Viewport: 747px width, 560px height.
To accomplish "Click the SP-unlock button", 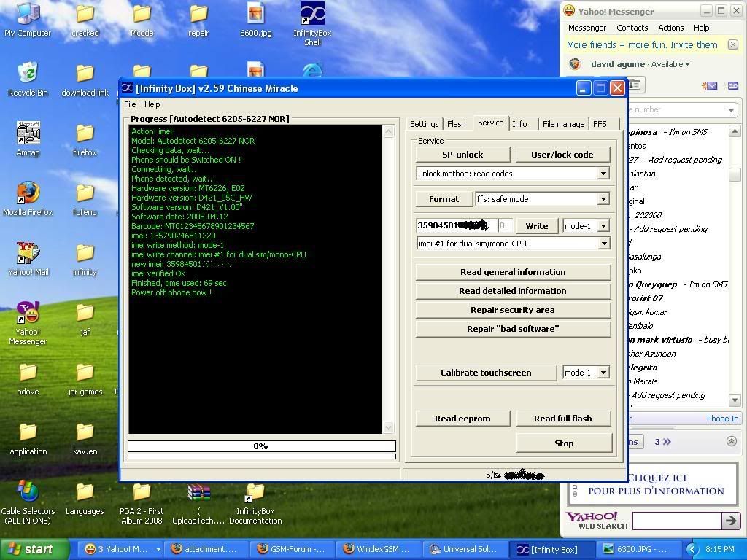I will point(462,155).
